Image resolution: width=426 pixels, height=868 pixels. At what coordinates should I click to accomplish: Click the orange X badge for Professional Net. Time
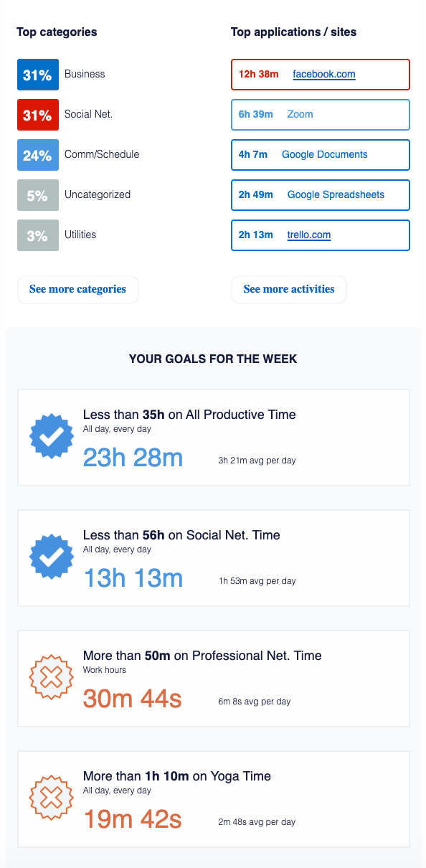tap(52, 678)
